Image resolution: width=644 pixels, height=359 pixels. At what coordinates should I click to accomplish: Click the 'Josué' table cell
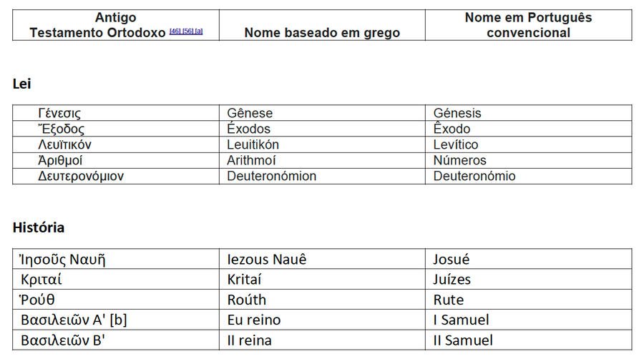529,259
